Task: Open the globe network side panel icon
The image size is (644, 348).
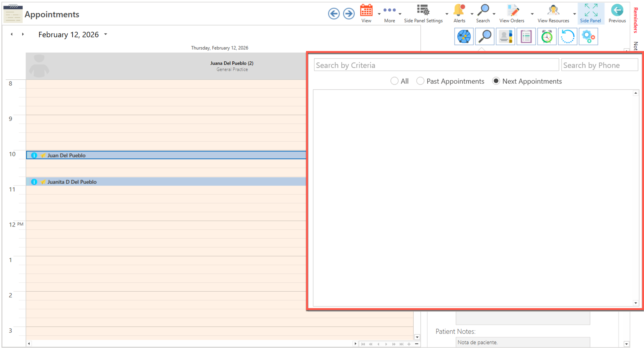Action: coord(464,37)
